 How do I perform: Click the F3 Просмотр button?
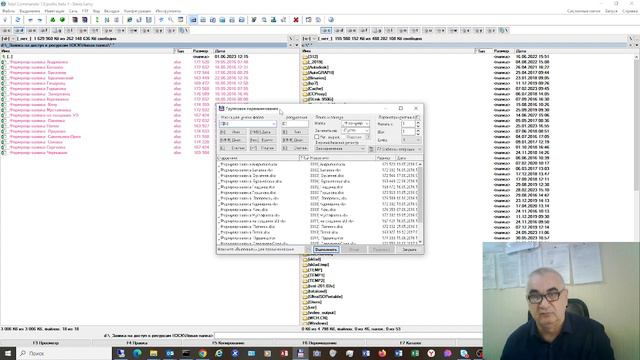tap(46, 343)
